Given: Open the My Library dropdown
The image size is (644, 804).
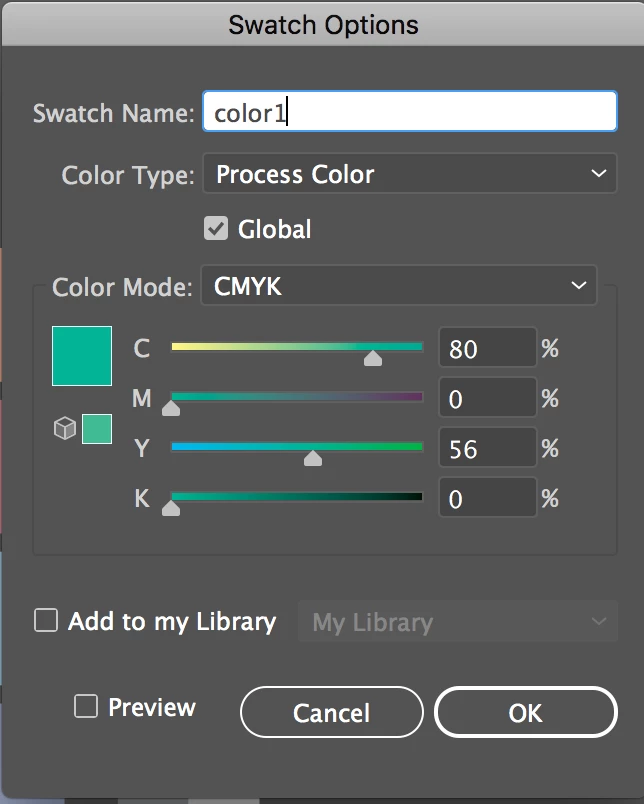Looking at the screenshot, I should 458,622.
